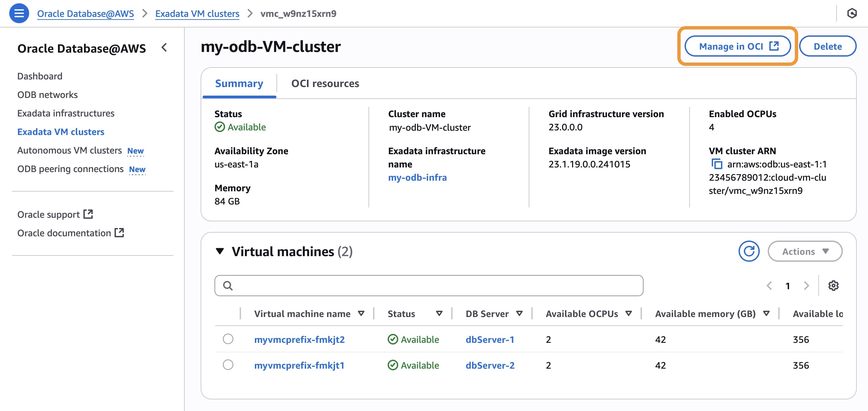Click the memory value 42 in dbServer-2 row

click(x=660, y=365)
